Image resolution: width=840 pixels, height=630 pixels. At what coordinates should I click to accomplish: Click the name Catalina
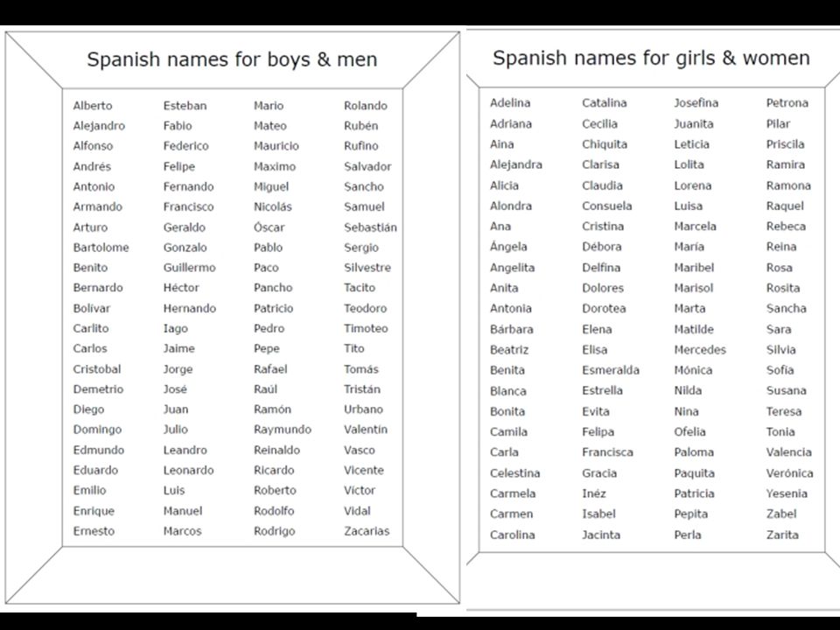click(605, 103)
